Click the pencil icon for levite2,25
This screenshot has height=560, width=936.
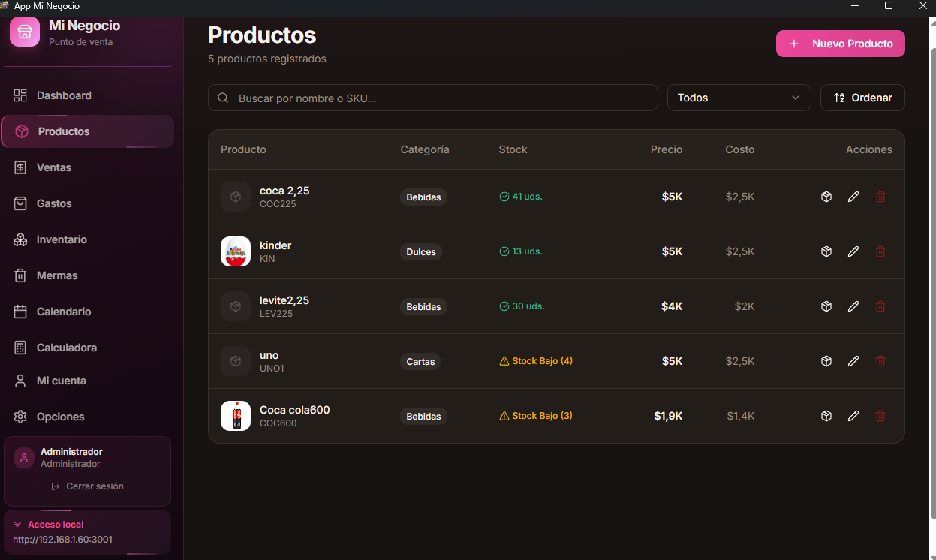tap(853, 306)
